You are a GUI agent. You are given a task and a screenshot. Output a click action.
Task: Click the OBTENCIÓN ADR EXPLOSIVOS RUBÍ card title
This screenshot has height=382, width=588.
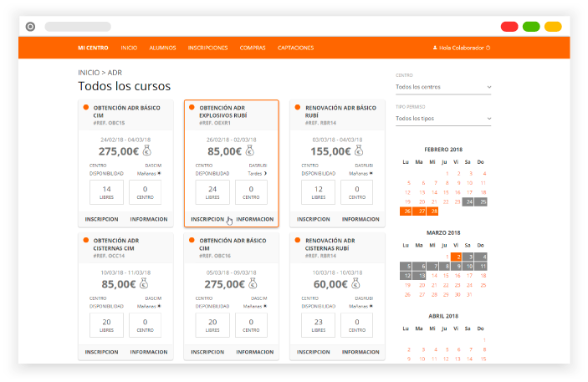pos(222,111)
